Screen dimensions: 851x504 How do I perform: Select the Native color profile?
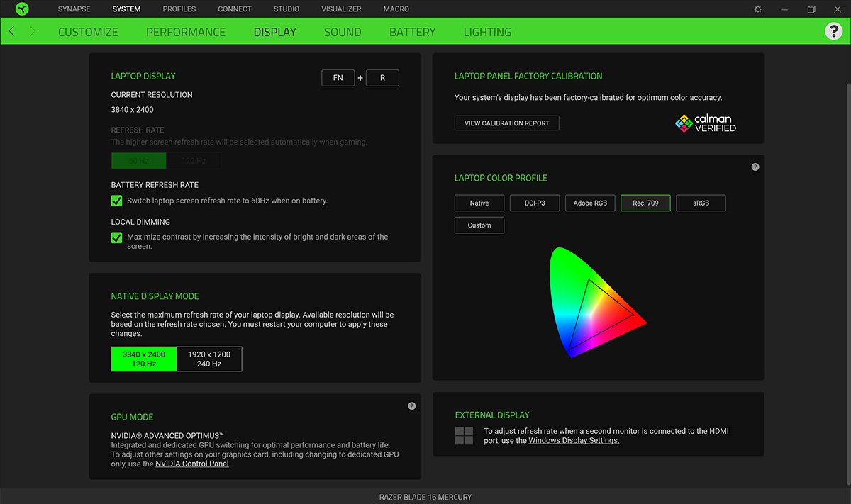tap(479, 203)
